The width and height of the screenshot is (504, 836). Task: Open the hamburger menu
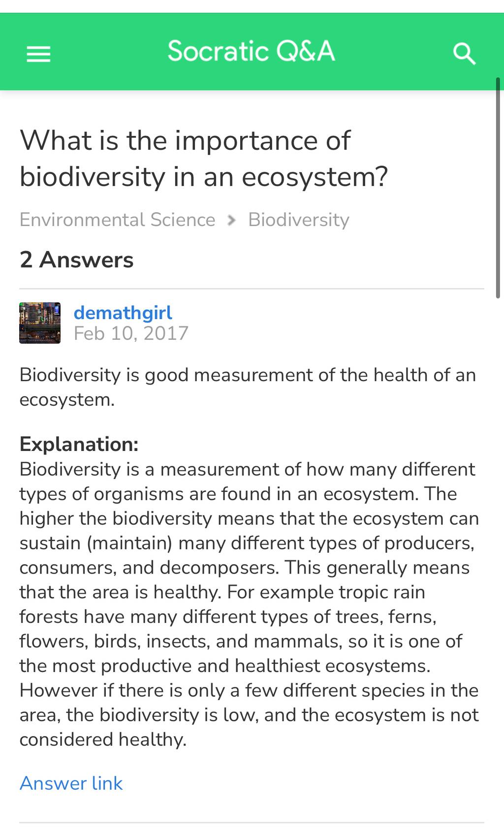point(38,54)
